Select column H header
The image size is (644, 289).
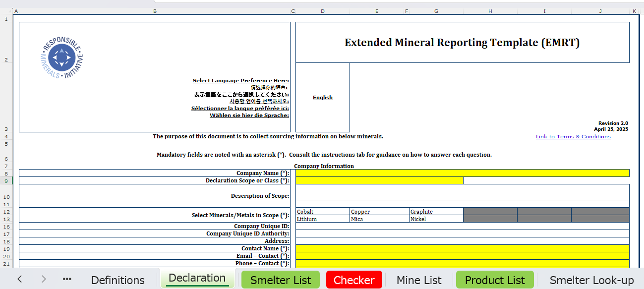(490, 11)
